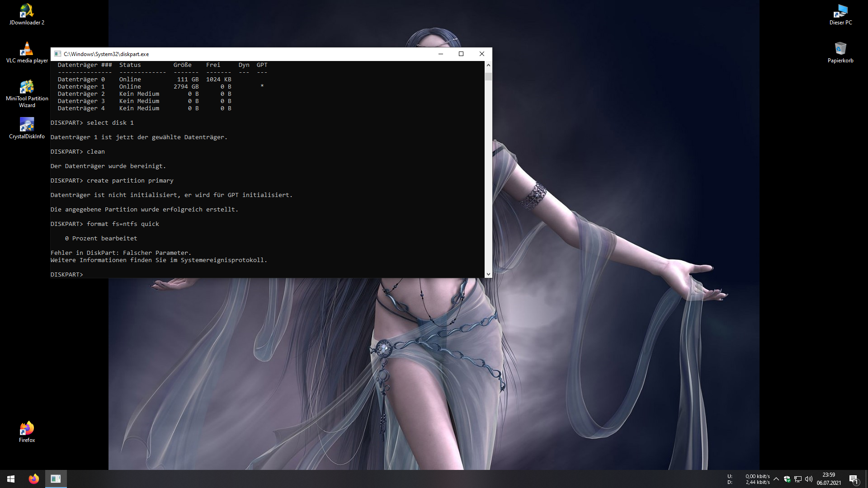868x488 pixels.
Task: Click the network speed U/D display
Action: [749, 479]
